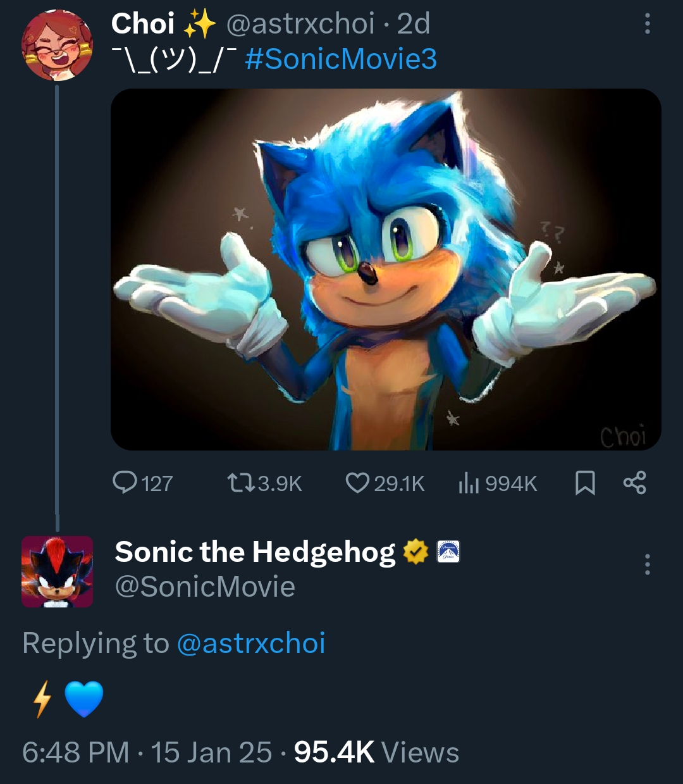Open the #SonicMovie3 hashtag

point(341,59)
